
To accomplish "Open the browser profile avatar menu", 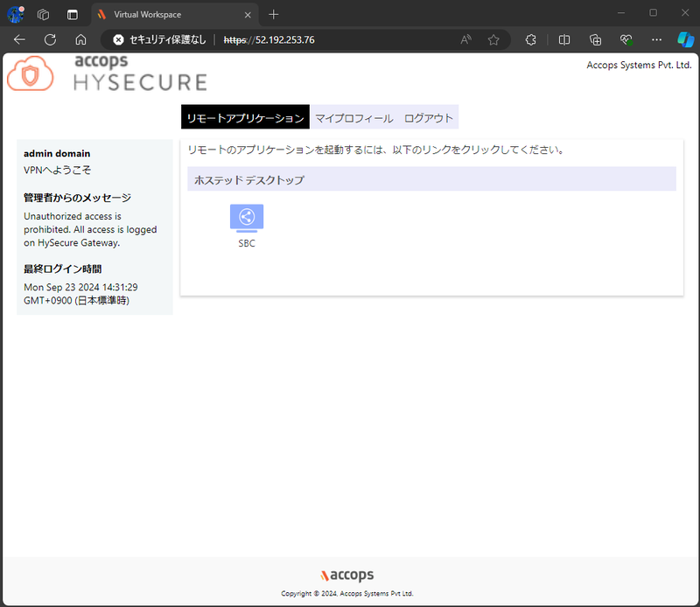I will [16, 14].
